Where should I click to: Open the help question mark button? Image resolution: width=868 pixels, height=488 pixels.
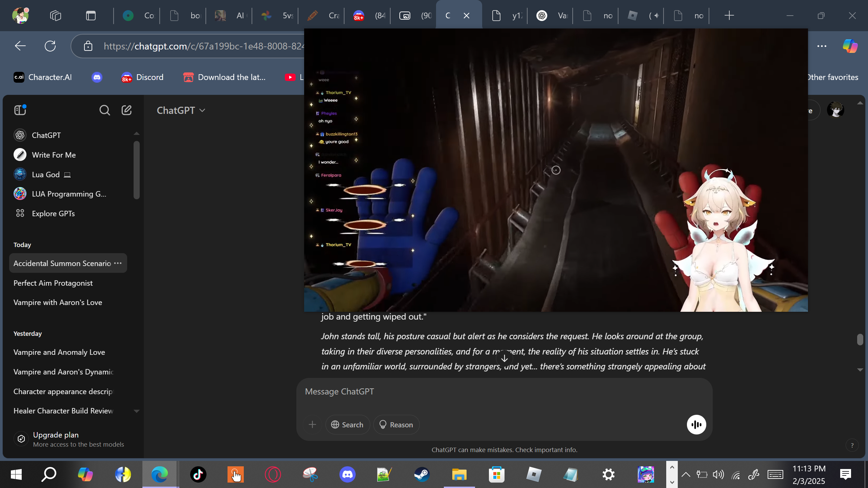coord(852,446)
